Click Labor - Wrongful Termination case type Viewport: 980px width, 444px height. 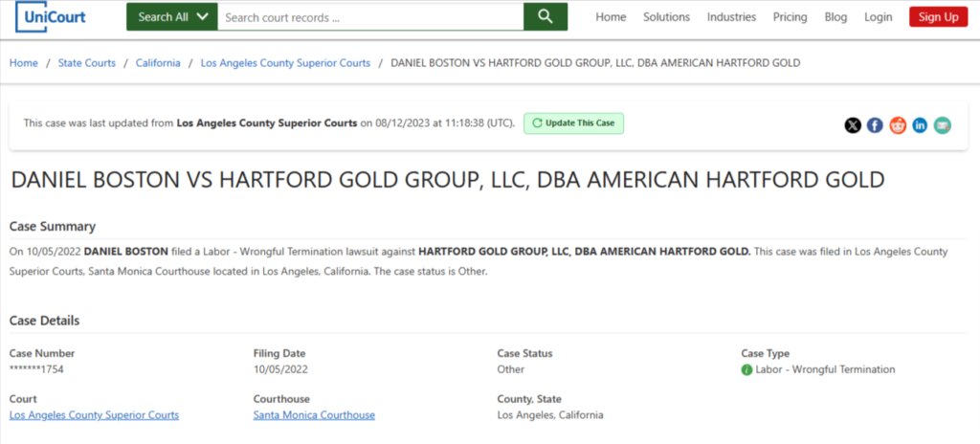[x=825, y=369]
